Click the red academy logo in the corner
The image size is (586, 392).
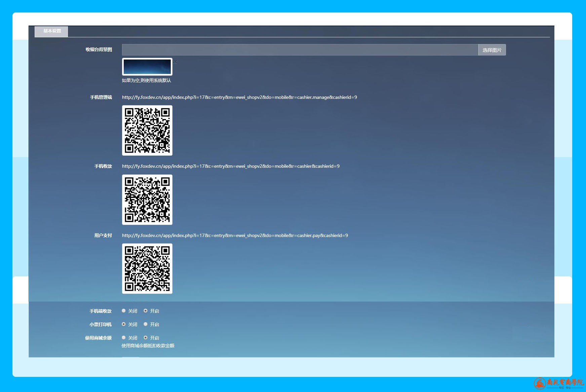pos(558,383)
